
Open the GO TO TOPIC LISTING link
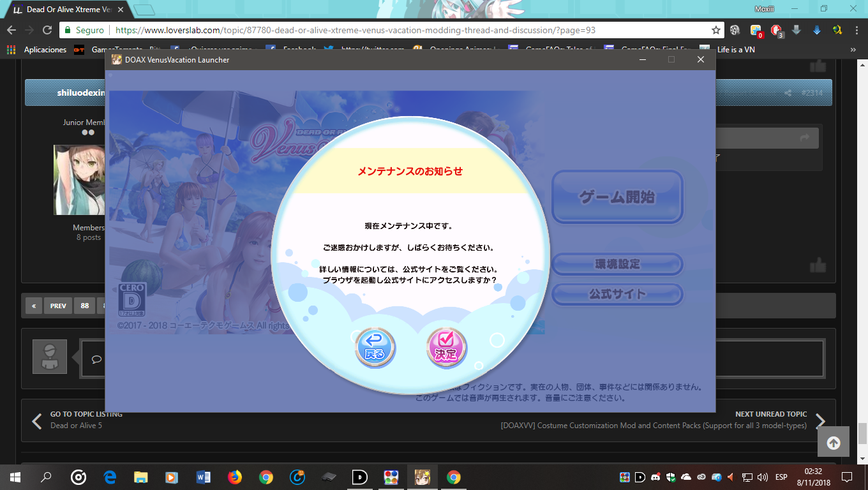point(86,414)
